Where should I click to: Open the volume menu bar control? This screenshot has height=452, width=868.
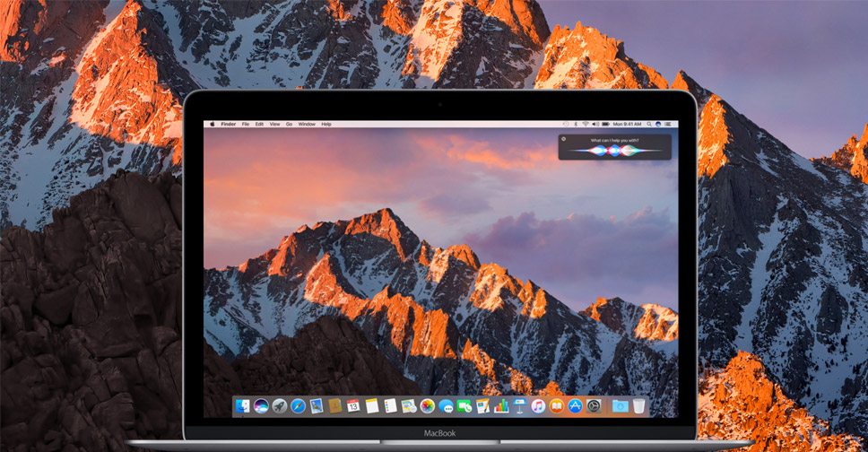(x=595, y=124)
